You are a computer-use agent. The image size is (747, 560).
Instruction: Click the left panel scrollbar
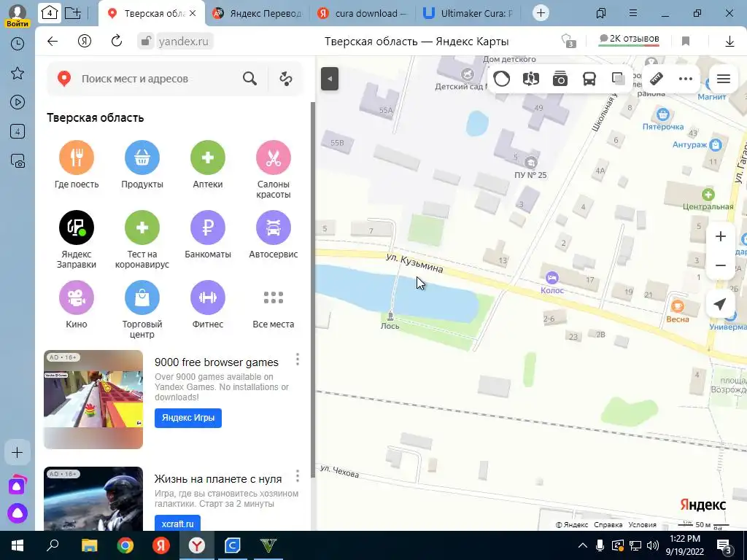(x=313, y=289)
